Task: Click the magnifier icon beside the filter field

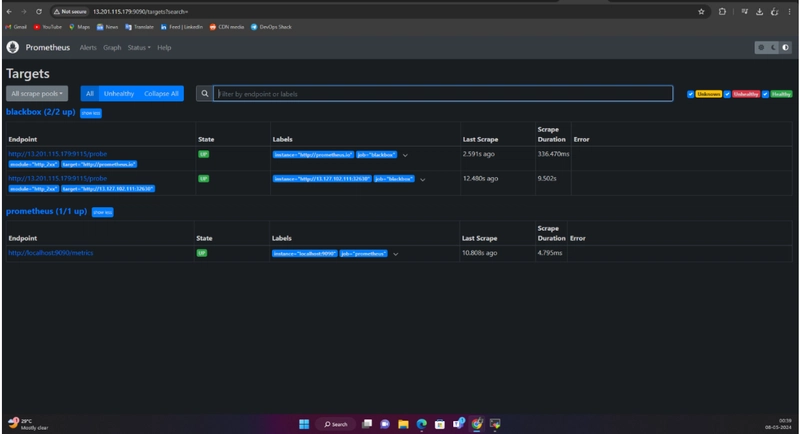Action: click(205, 93)
